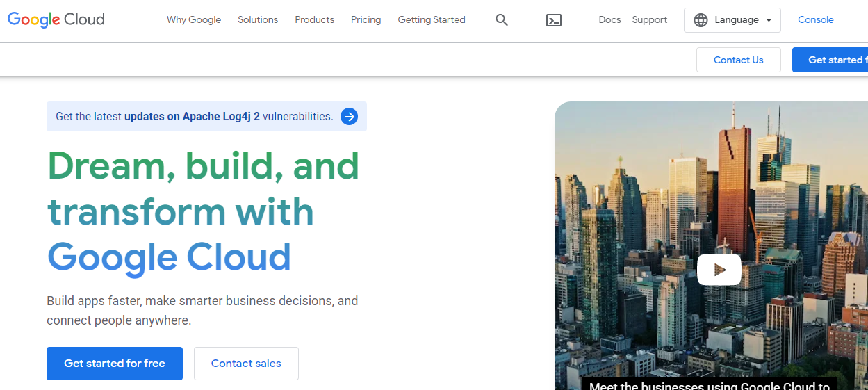Viewport: 868px width, 390px height.
Task: Open the Why Google menu
Action: pyautogui.click(x=194, y=20)
